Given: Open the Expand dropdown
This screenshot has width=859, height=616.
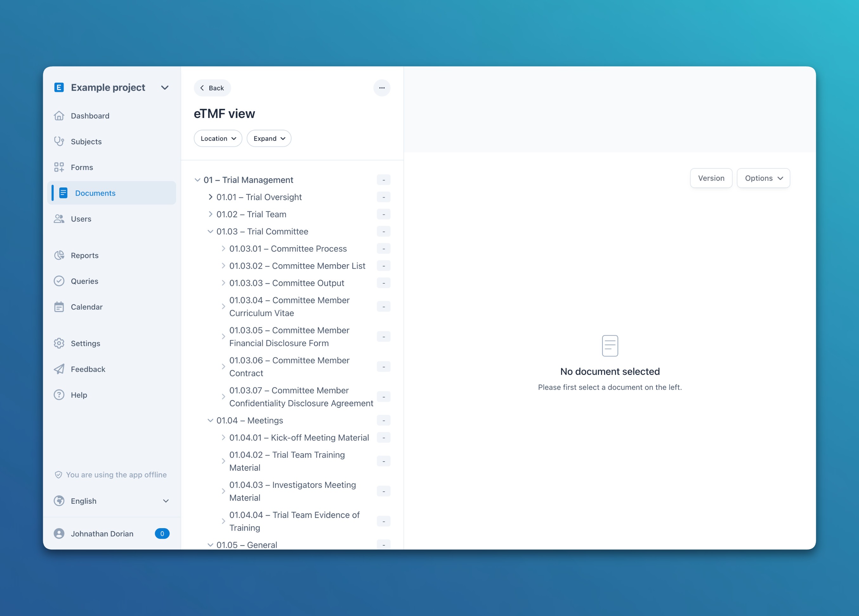Looking at the screenshot, I should tap(269, 139).
